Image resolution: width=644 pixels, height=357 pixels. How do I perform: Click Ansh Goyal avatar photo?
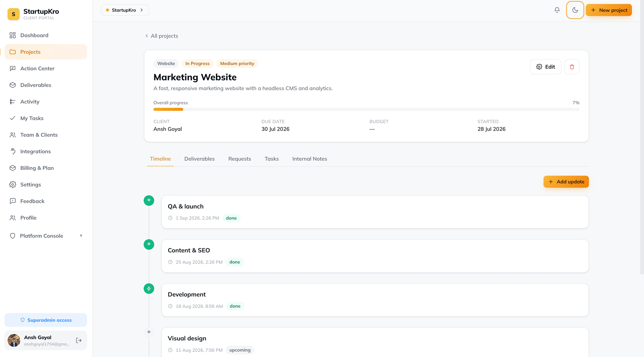[14, 340]
